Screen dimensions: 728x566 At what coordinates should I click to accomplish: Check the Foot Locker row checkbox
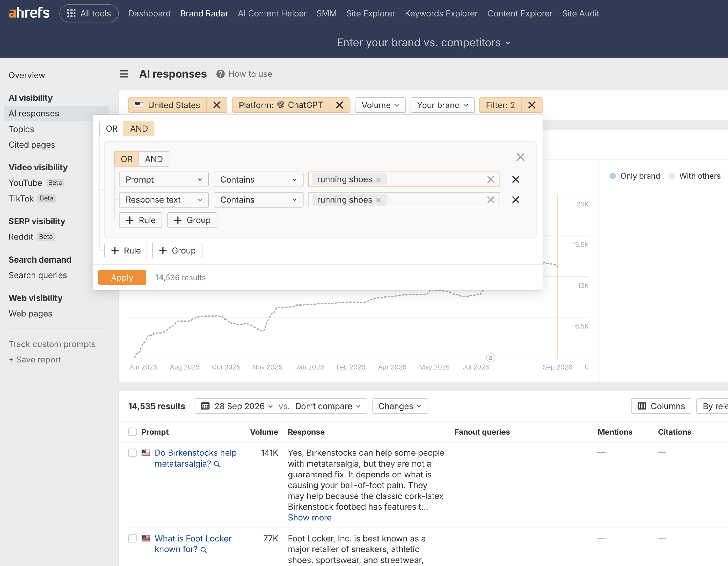click(x=132, y=538)
